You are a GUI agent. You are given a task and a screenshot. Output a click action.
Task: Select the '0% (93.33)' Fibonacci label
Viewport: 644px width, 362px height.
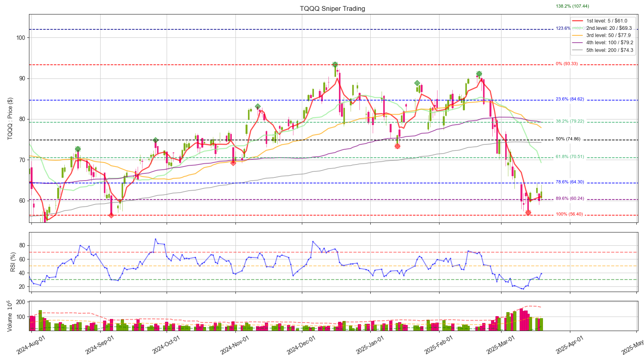point(567,64)
